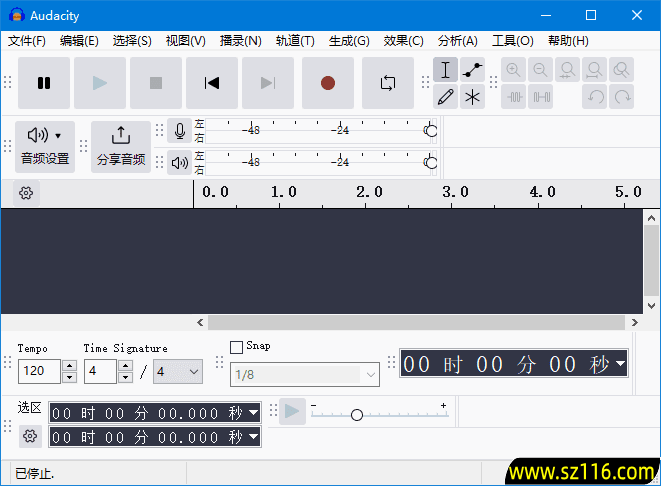Open the time display format dropdown arrow
The image size is (661, 486).
point(620,363)
